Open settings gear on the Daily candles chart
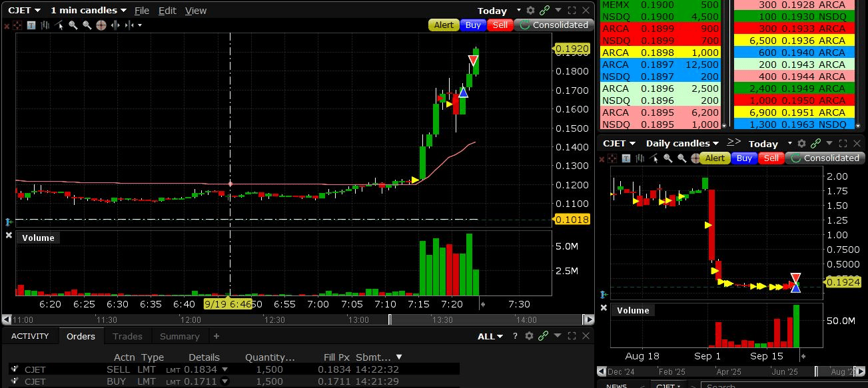 pyautogui.click(x=801, y=143)
